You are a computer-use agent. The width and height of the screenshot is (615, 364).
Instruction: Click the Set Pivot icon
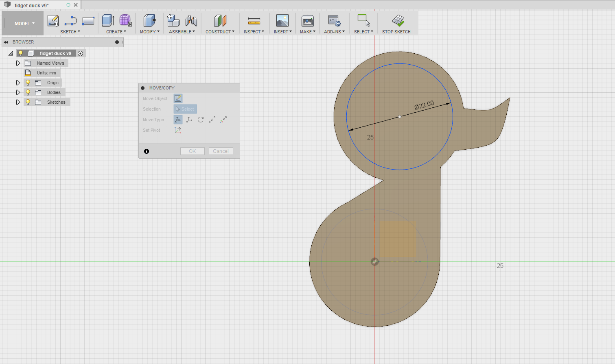tap(178, 130)
